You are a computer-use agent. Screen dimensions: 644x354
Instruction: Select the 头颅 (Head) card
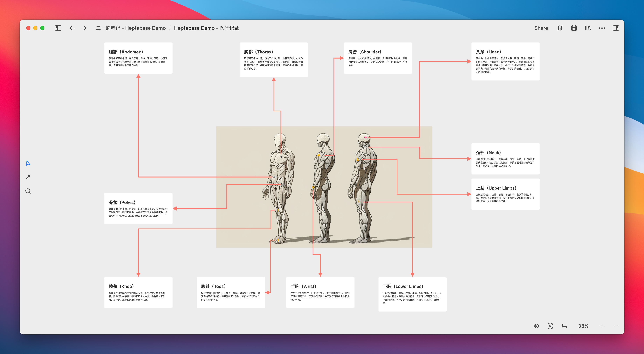[506, 61]
